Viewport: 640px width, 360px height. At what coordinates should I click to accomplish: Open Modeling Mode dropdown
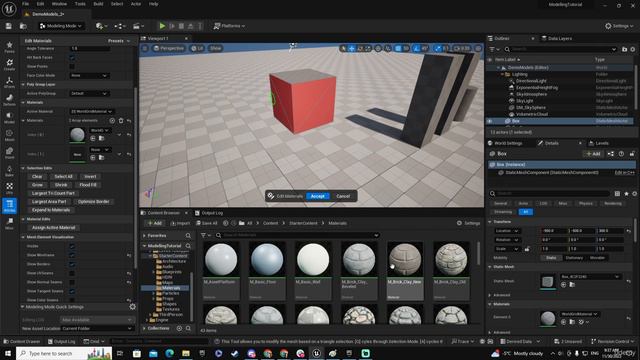[61, 26]
